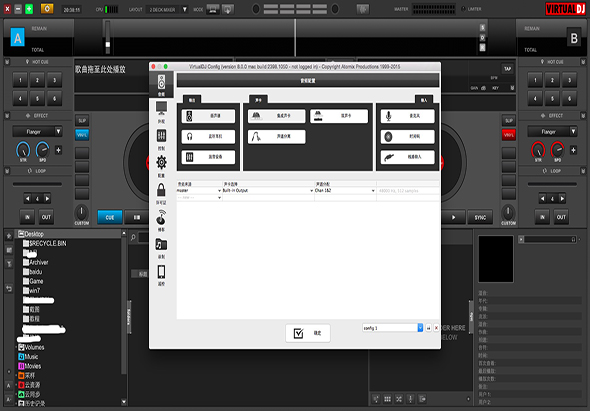The width and height of the screenshot is (590, 411).
Task: Click the first MODE monitor icon in top bar
Action: [x=213, y=9]
